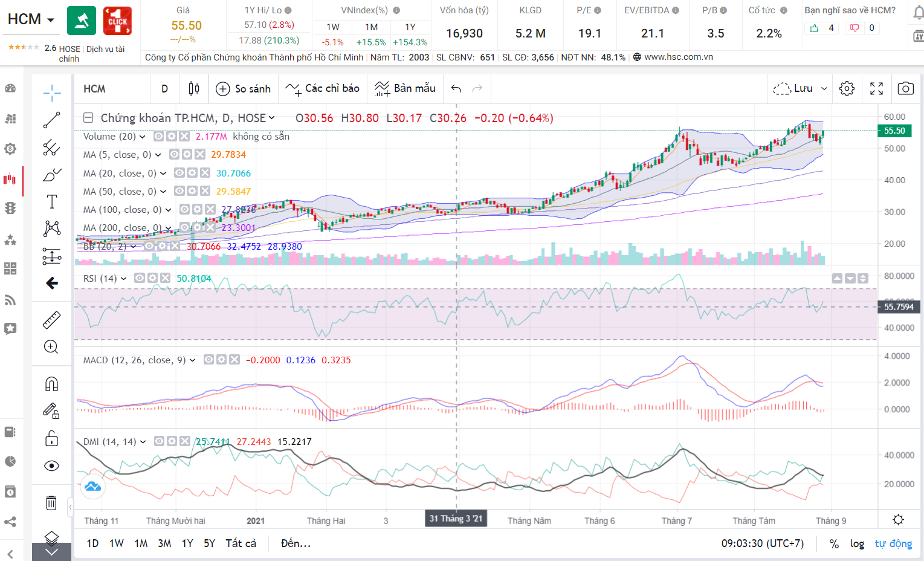Image resolution: width=924 pixels, height=561 pixels.
Task: Expand the RSI (14) options chevron
Action: coord(123,279)
